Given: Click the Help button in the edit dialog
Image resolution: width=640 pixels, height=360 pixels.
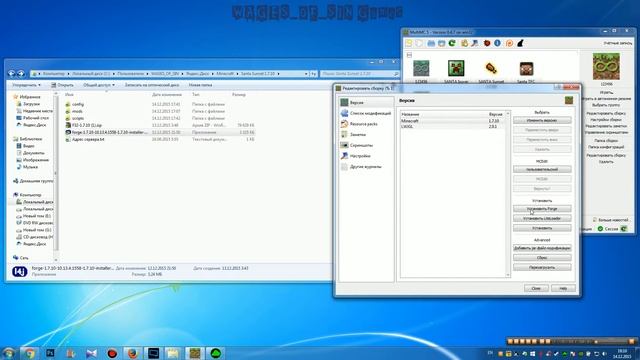Looking at the screenshot, I should pyautogui.click(x=563, y=288).
